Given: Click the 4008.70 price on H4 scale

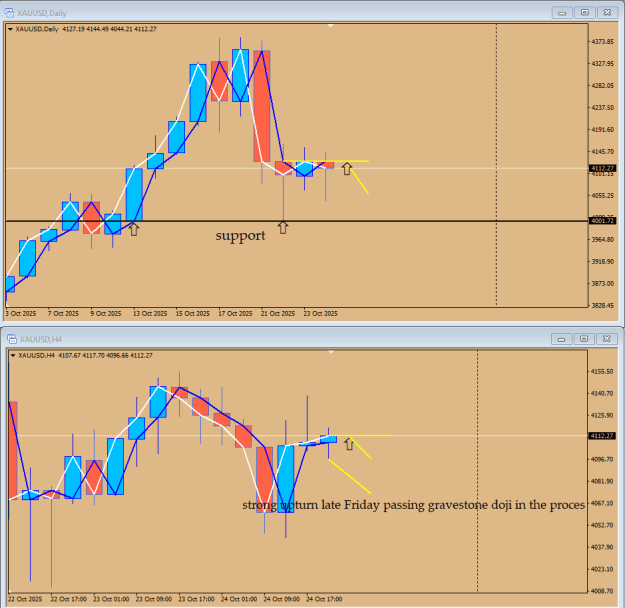Looking at the screenshot, I should tap(602, 591).
